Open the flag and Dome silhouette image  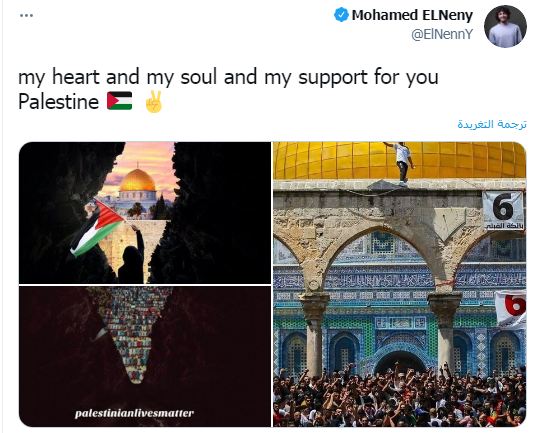(145, 213)
